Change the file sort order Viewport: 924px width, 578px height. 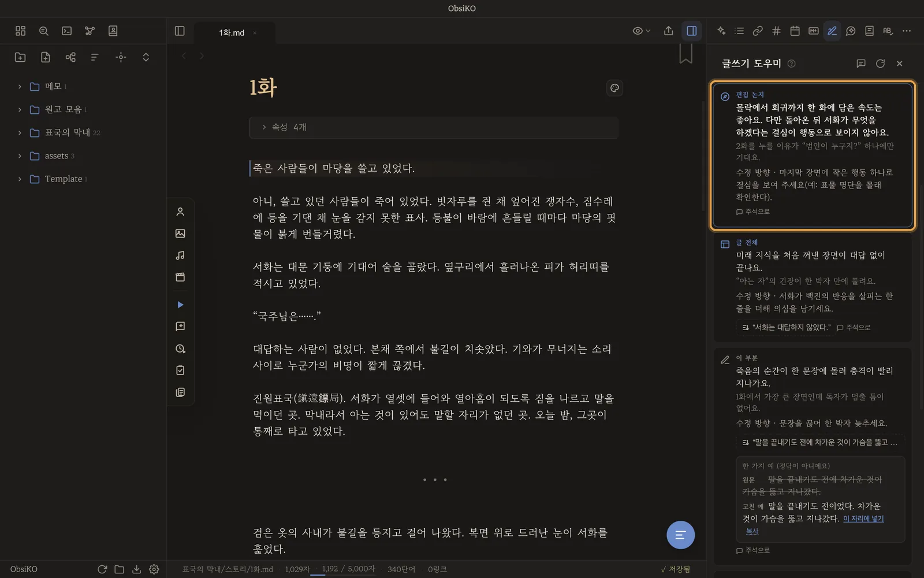pos(95,57)
